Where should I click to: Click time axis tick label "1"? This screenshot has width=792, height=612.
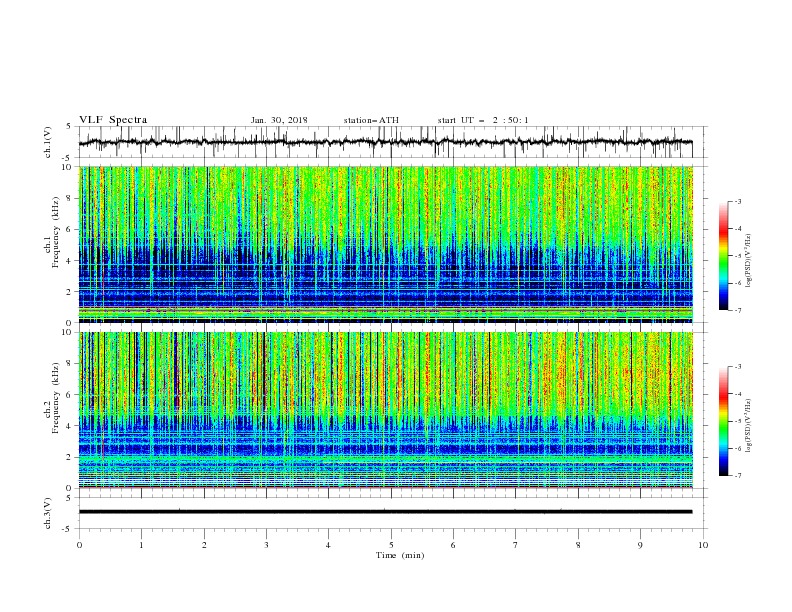click(141, 545)
